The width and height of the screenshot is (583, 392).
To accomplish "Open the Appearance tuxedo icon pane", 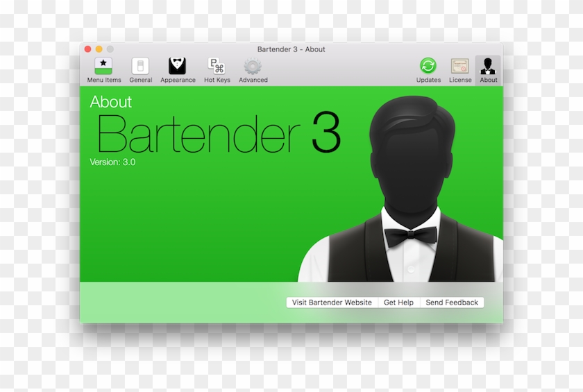I will (178, 70).
